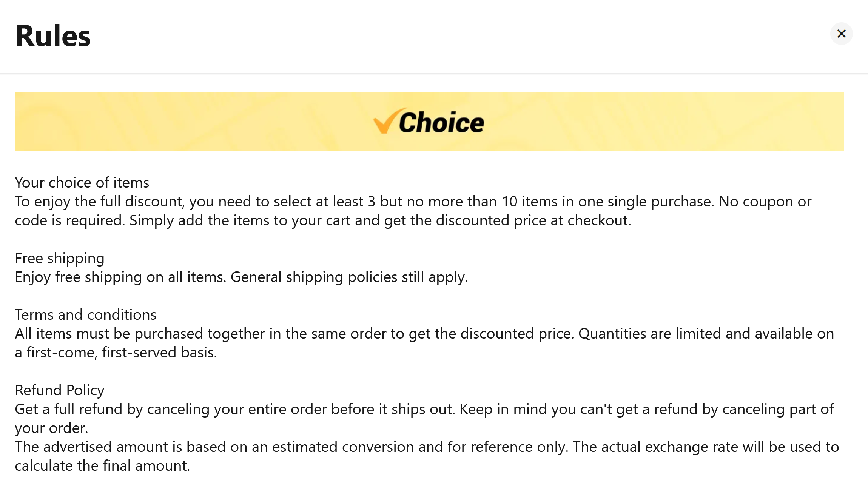Click the 'To enjoy the full discount' sentence
Image resolution: width=868 pixels, height=493 pixels.
pos(364,202)
